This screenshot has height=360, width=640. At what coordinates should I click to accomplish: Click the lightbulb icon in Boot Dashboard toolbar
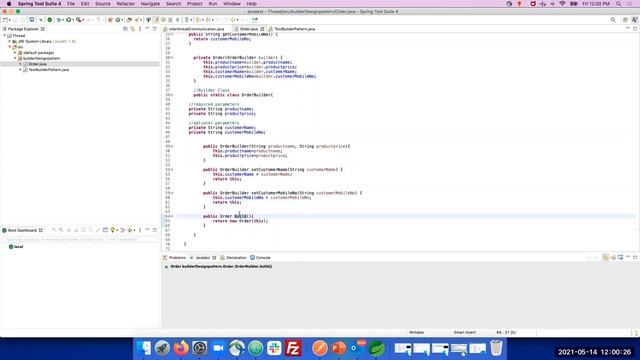(113, 230)
